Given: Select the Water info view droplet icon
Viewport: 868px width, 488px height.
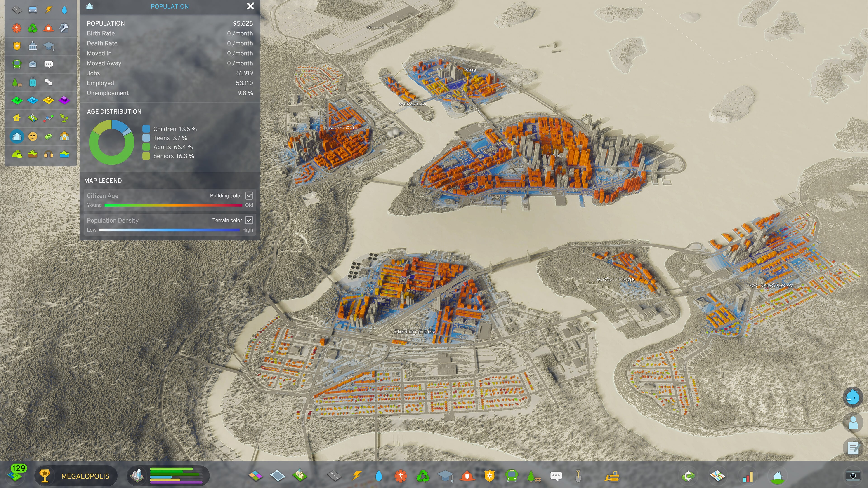Looking at the screenshot, I should pyautogui.click(x=64, y=10).
